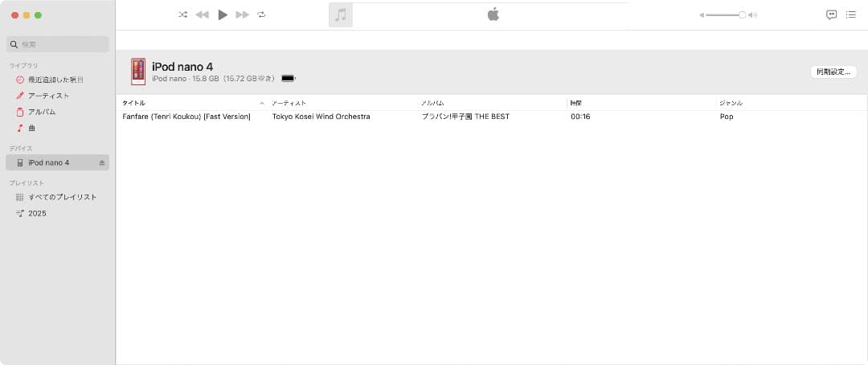The image size is (868, 365).
Task: Go to previous track
Action: pyautogui.click(x=202, y=15)
